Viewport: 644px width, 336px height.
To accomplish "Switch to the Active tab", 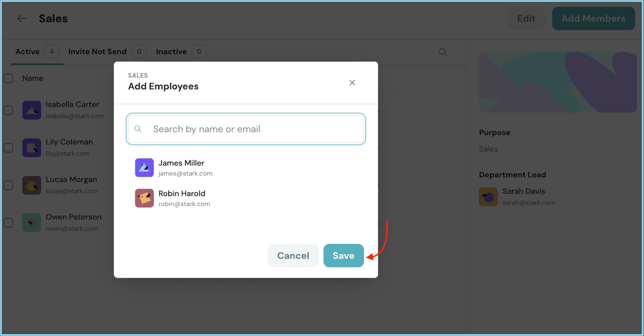I will pos(27,52).
